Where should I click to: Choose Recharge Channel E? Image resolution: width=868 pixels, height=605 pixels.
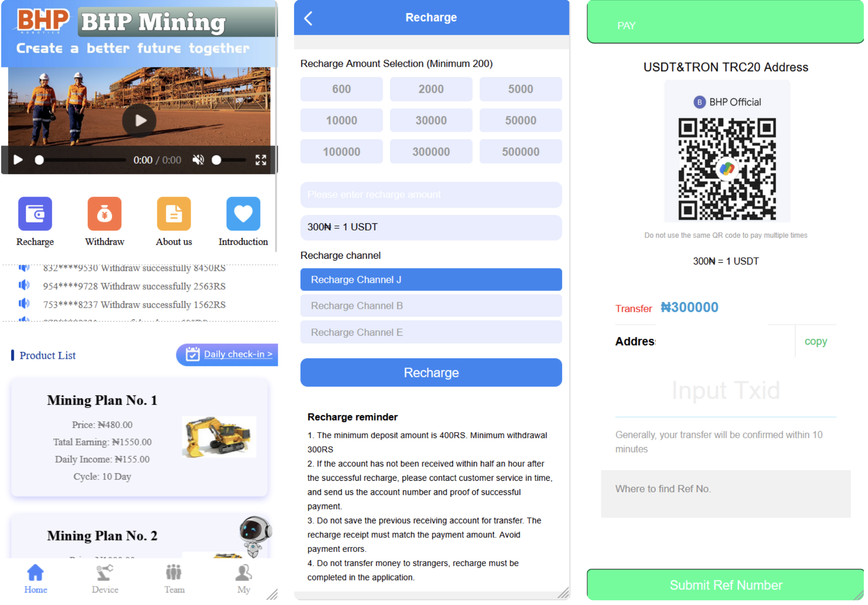[x=431, y=332]
